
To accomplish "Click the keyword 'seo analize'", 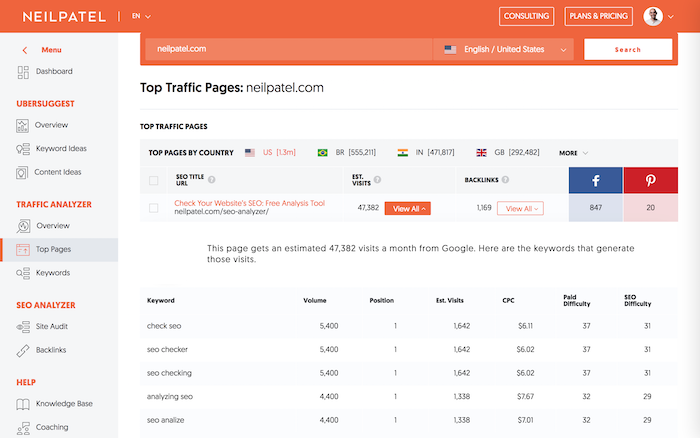I will [x=165, y=420].
